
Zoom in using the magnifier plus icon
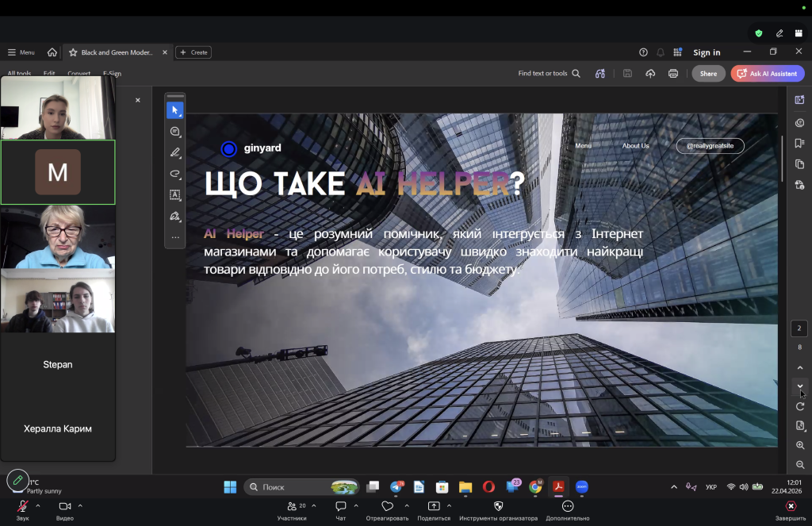tap(800, 445)
